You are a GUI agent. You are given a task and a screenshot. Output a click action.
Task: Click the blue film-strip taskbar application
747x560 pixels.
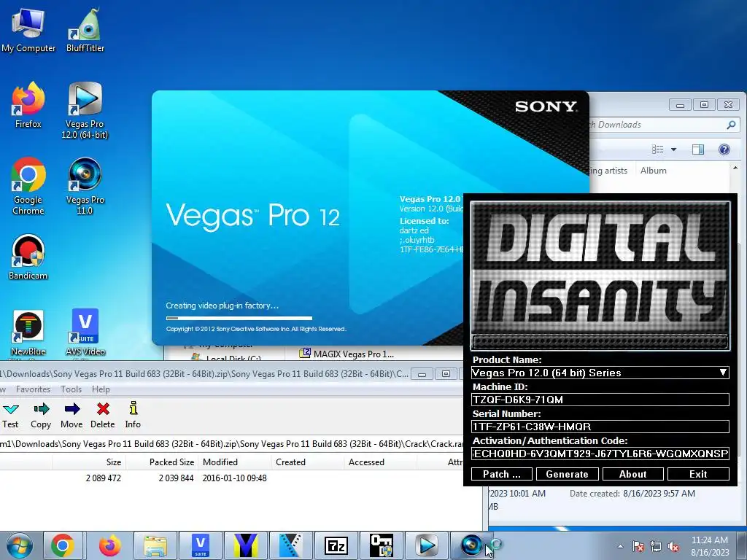(290, 545)
